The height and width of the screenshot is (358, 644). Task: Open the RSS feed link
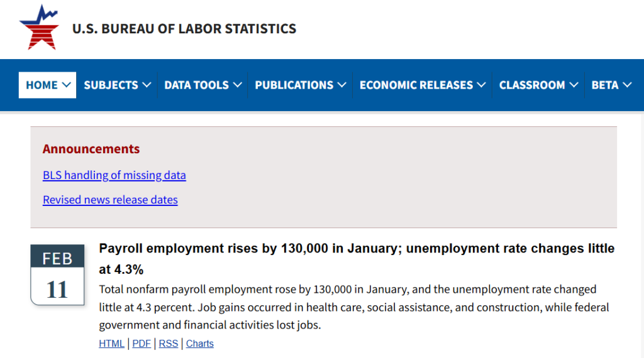coord(169,344)
